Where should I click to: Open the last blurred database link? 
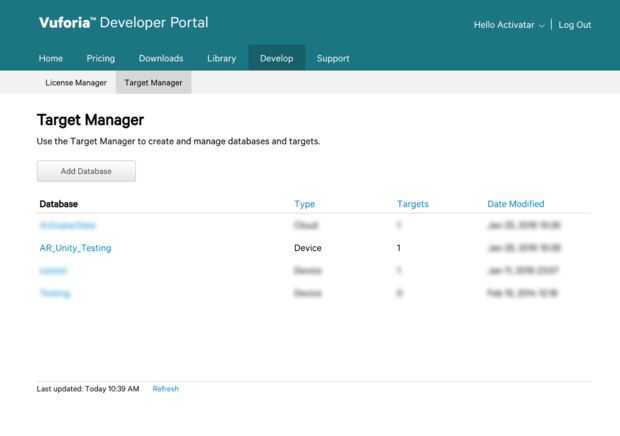[55, 293]
